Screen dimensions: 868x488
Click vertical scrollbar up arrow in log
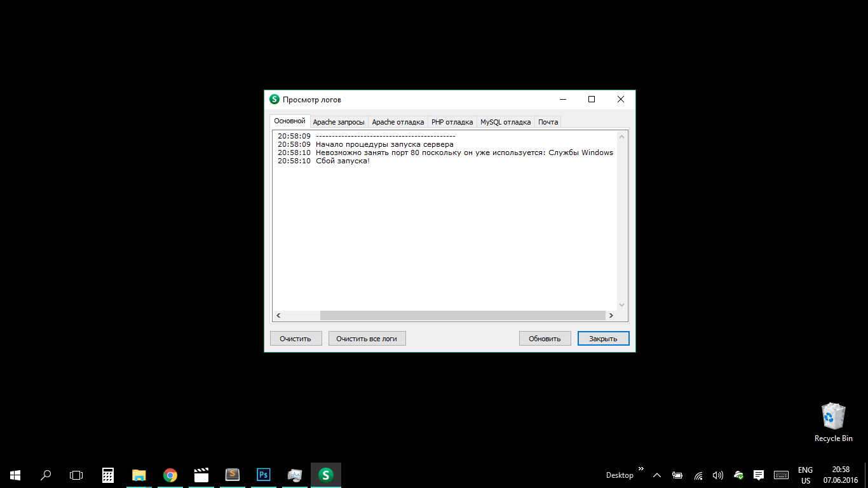click(622, 136)
